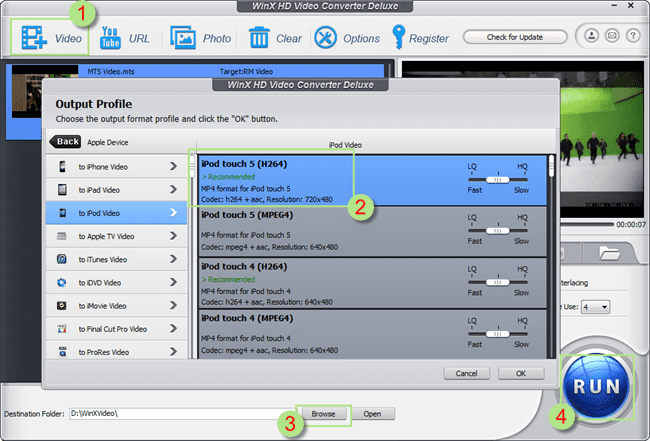Screen dimensions: 650x441
Task: Click the iPad device icon
Action: click(62, 190)
